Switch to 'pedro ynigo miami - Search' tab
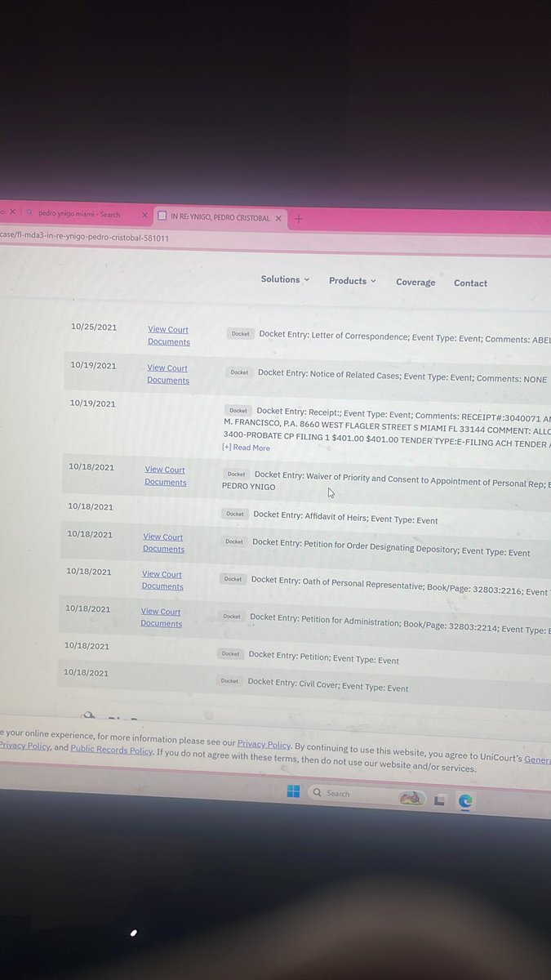 click(79, 214)
